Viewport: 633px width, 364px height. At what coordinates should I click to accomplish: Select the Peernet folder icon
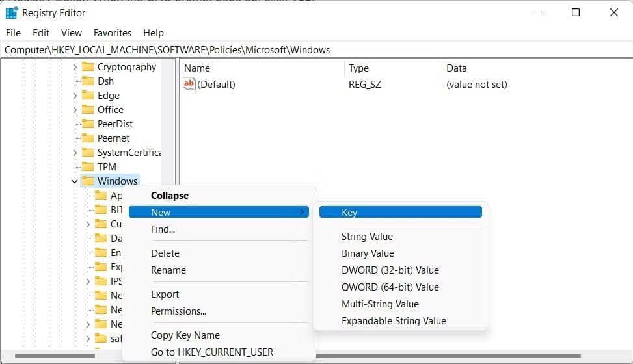(x=88, y=138)
